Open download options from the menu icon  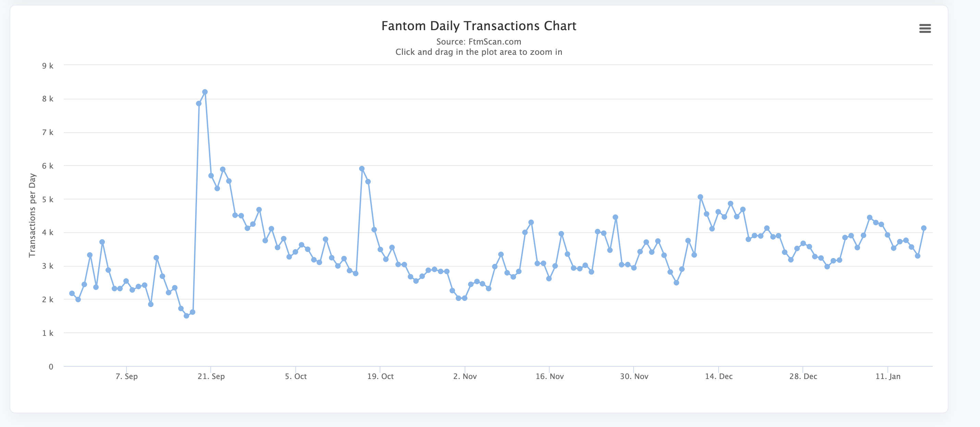point(924,28)
